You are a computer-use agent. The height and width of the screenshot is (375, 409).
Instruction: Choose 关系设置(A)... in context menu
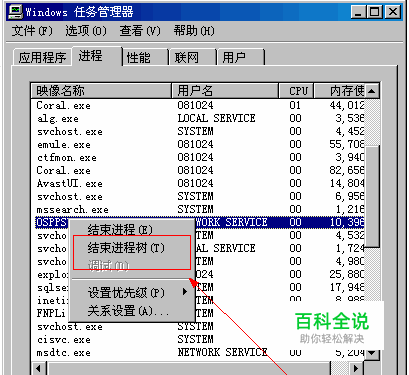coord(132,311)
